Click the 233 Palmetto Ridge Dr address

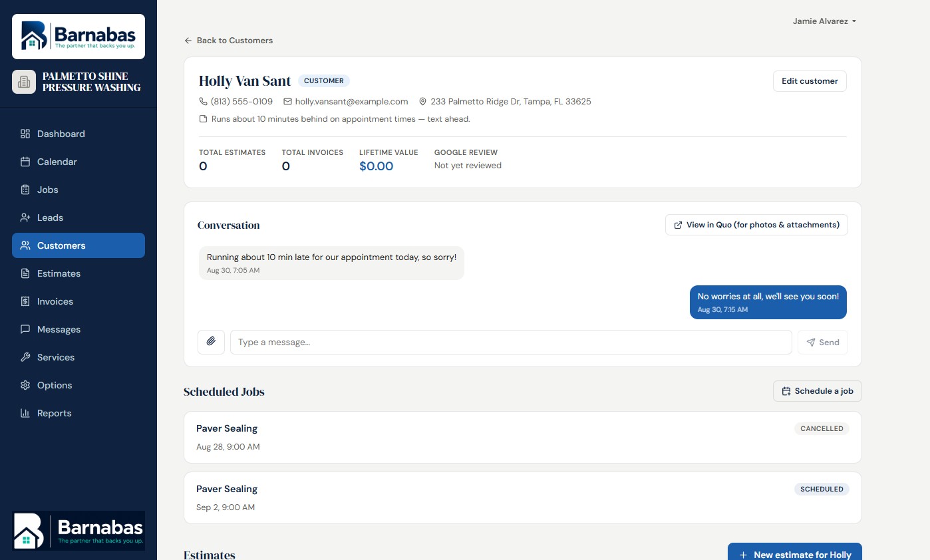point(511,102)
